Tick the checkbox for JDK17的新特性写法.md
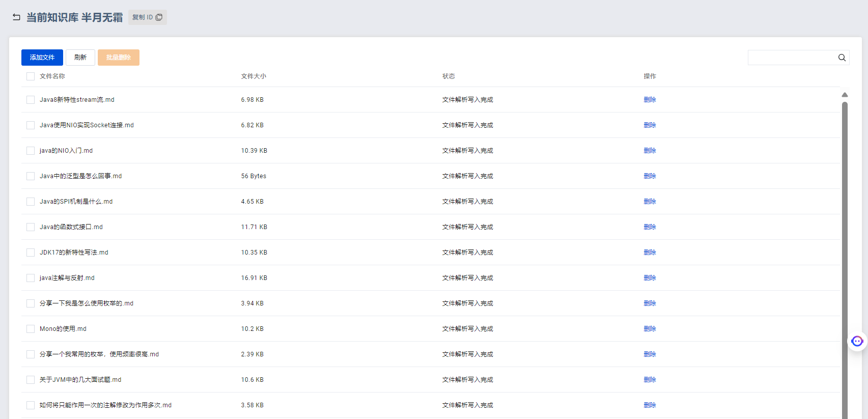The height and width of the screenshot is (419, 868). (x=31, y=253)
